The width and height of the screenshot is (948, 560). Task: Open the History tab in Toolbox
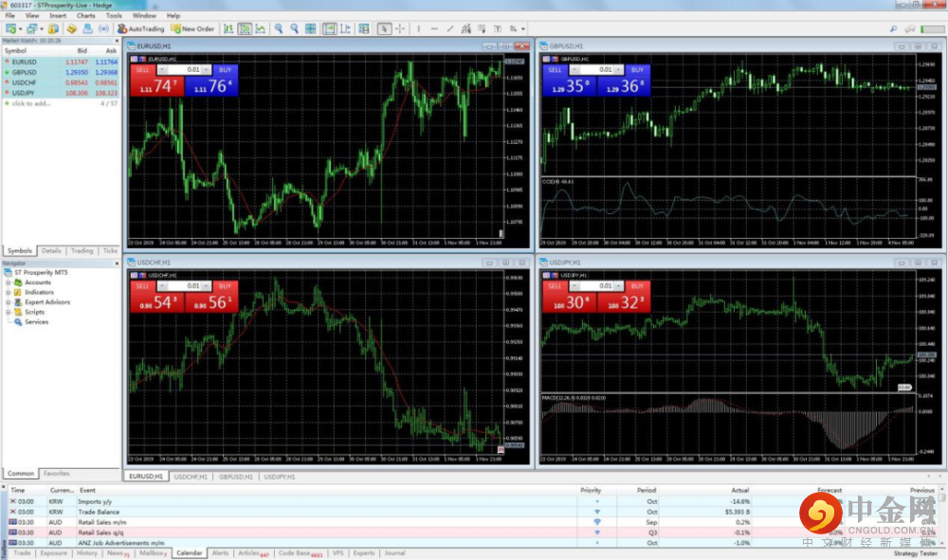coord(86,553)
